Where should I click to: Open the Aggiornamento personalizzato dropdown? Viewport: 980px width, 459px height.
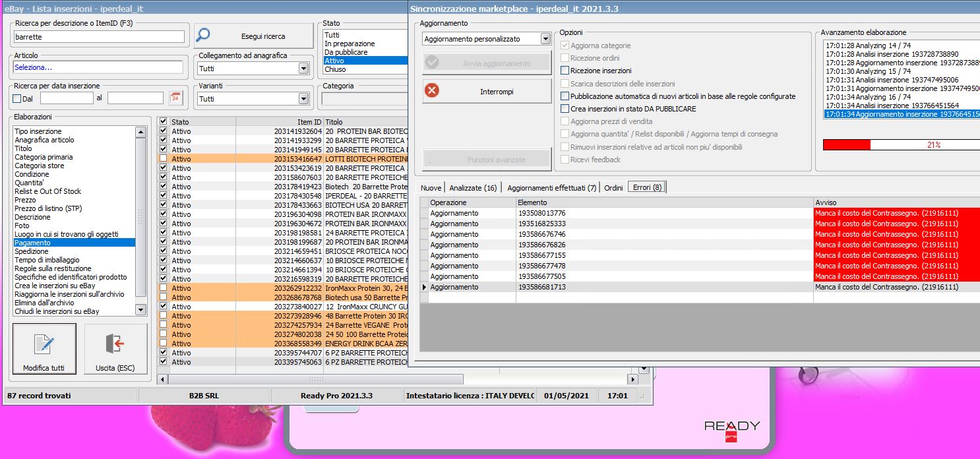coord(545,39)
